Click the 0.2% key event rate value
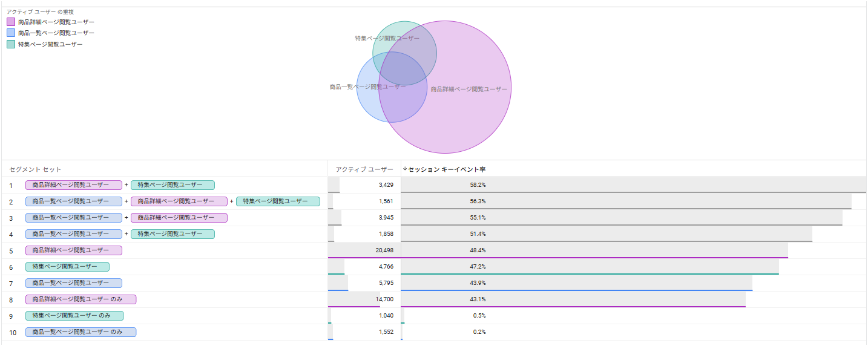 point(479,332)
